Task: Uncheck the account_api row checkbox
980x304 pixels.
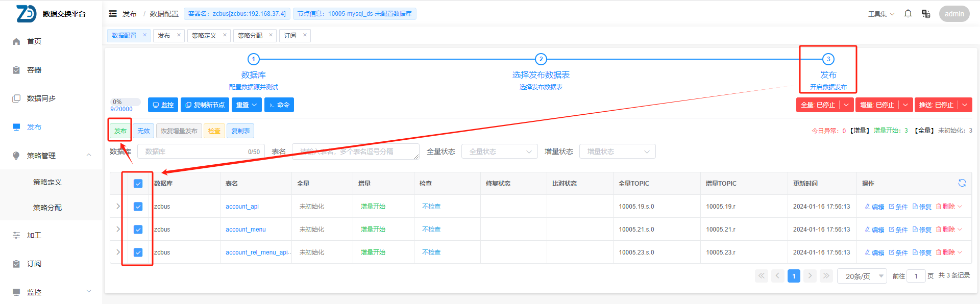Action: (x=138, y=207)
